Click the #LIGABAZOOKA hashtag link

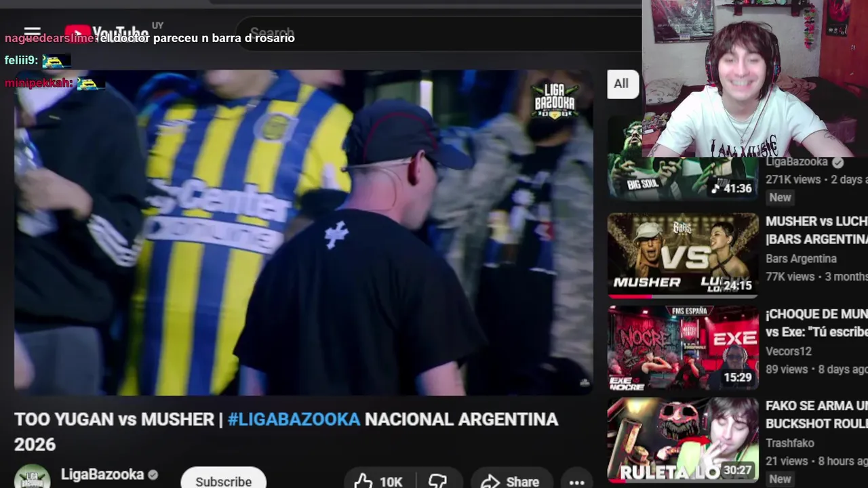pos(294,420)
